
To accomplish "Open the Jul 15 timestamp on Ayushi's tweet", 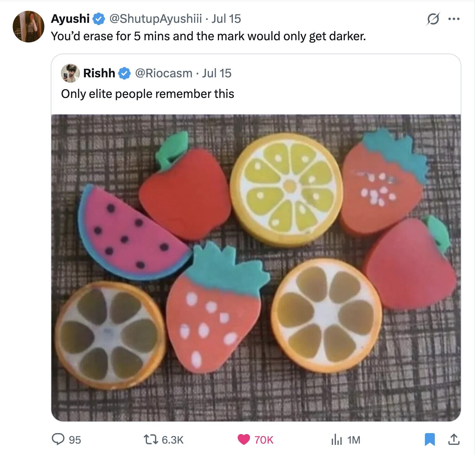I will 226,19.
